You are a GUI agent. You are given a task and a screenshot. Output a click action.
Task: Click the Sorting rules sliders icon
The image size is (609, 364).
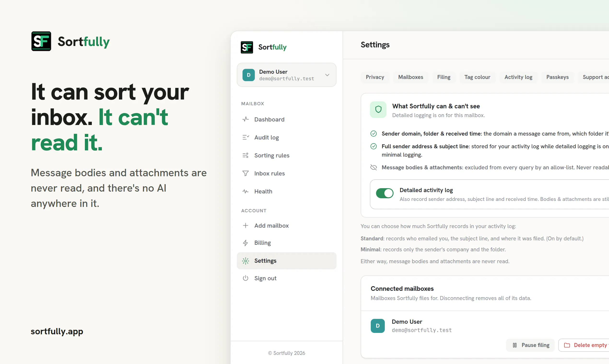coord(245,155)
